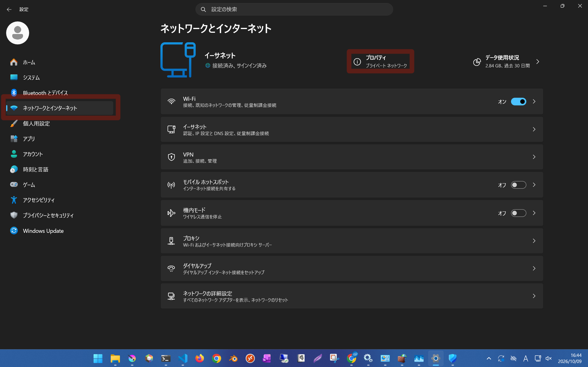Select Bluetooth とデバイス in sidebar
The width and height of the screenshot is (588, 367).
pos(60,93)
